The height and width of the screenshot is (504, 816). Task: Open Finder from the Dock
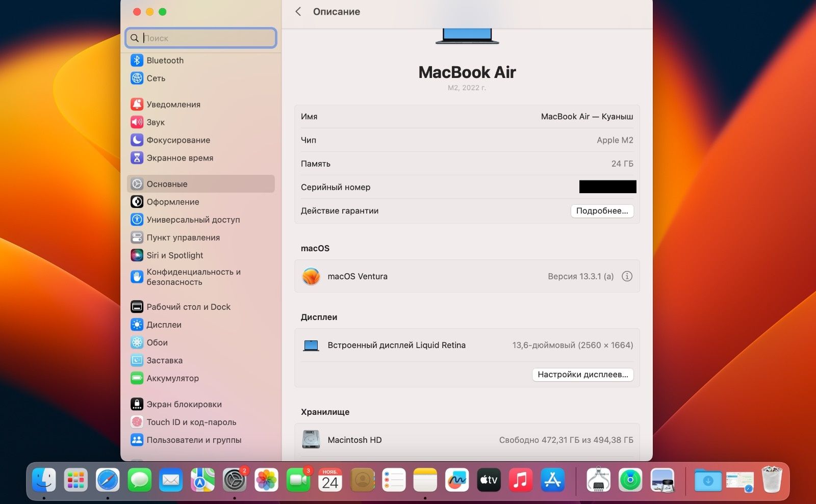[x=44, y=480]
